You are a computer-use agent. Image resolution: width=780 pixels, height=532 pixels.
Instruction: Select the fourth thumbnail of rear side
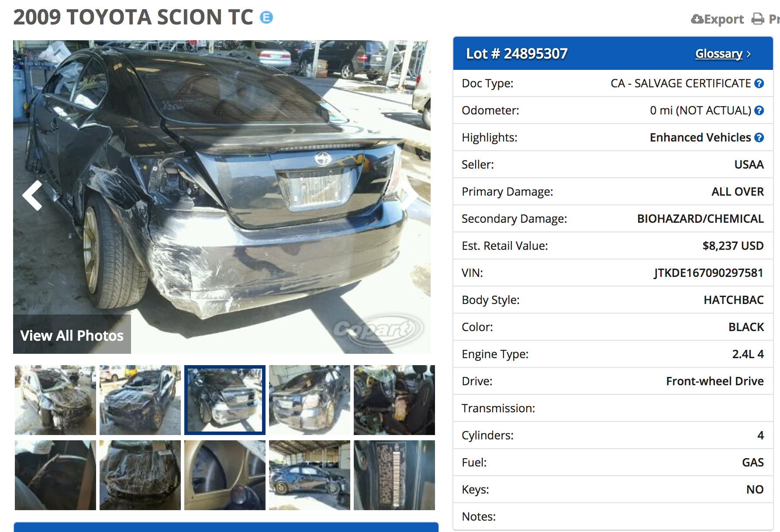(x=310, y=400)
